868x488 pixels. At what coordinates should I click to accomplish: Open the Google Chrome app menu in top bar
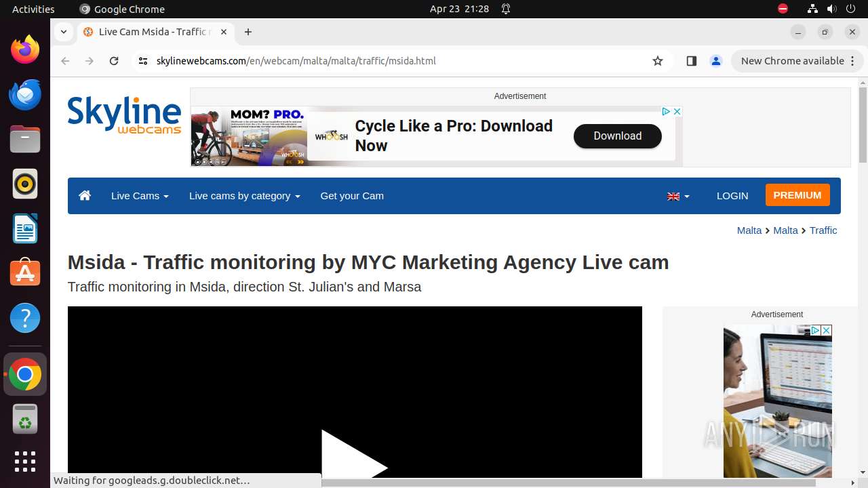tap(122, 9)
